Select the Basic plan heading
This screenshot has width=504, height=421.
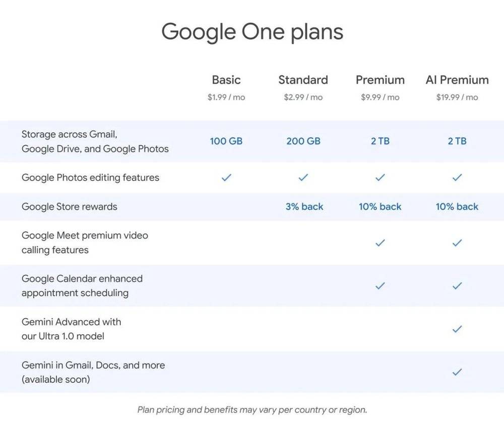226,80
